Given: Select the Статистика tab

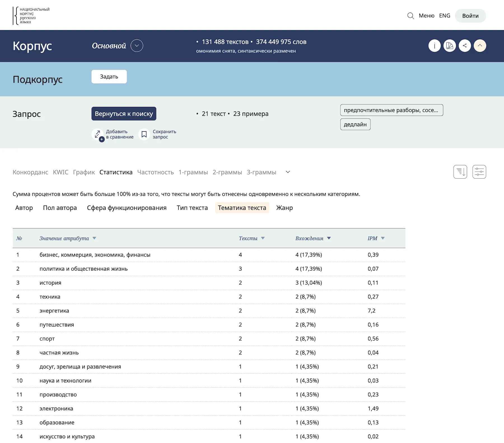Looking at the screenshot, I should [116, 172].
